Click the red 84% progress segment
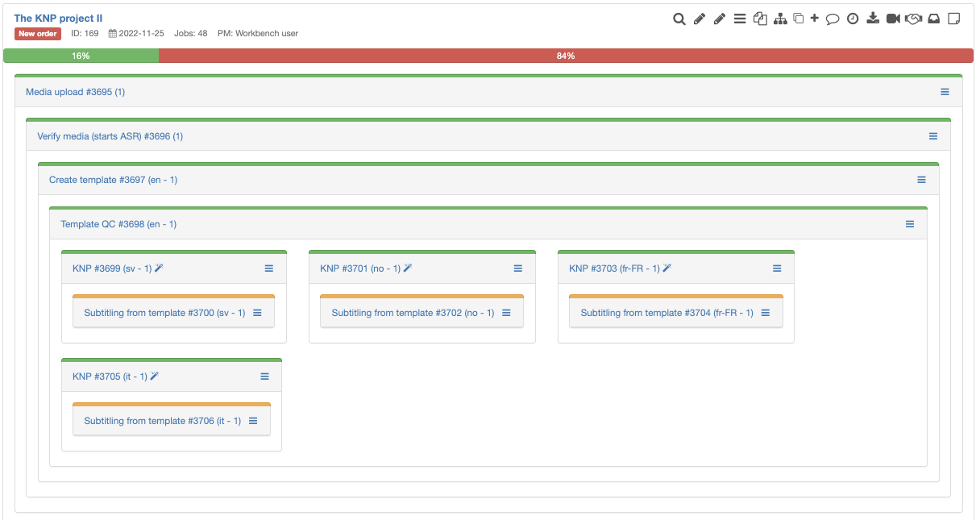This screenshot has height=520, width=980. point(566,56)
